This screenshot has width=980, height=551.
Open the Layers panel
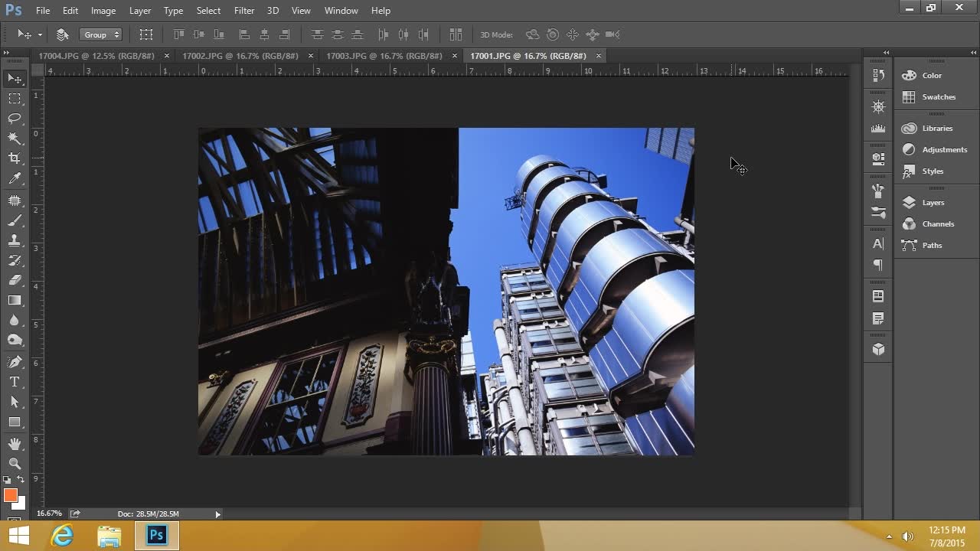(x=933, y=203)
